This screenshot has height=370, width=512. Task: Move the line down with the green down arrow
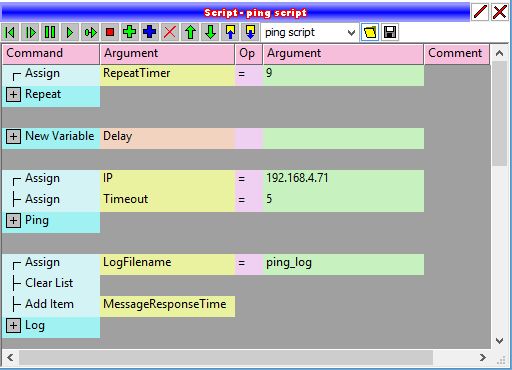[210, 32]
